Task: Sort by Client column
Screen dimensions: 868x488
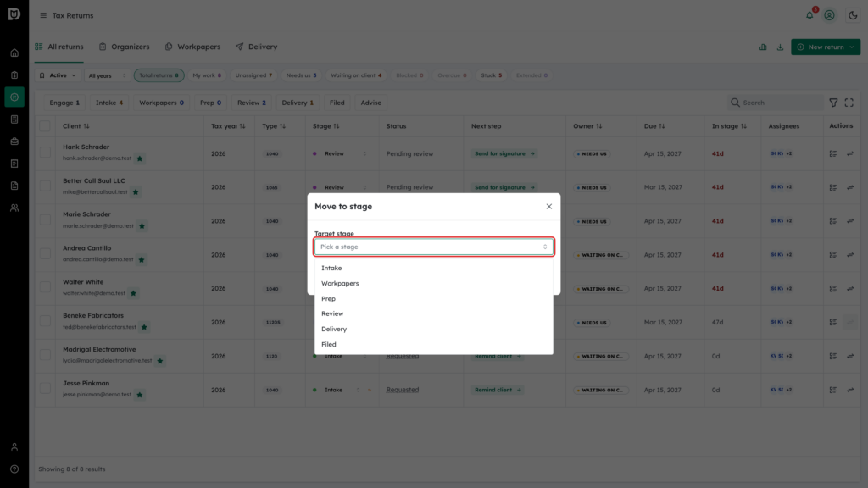Action: coord(75,126)
